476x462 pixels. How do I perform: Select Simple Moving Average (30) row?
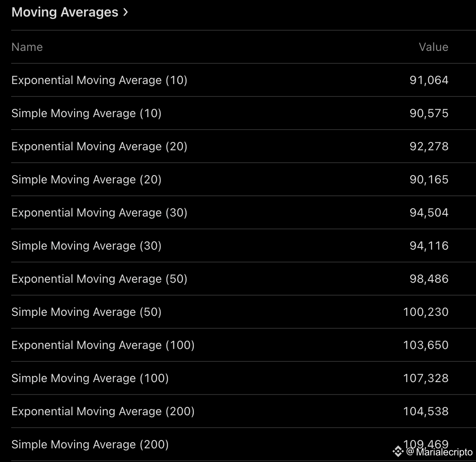[x=87, y=246]
